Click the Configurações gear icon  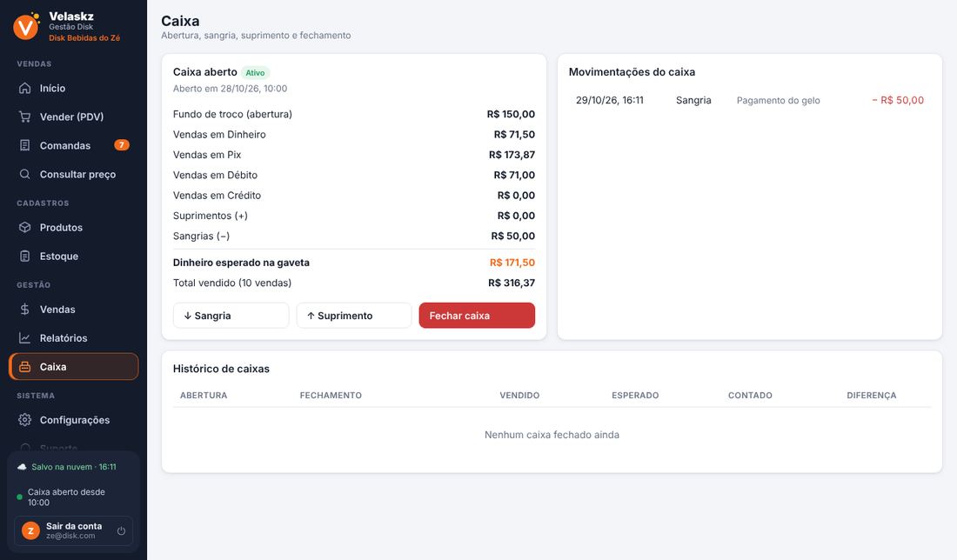(24, 420)
